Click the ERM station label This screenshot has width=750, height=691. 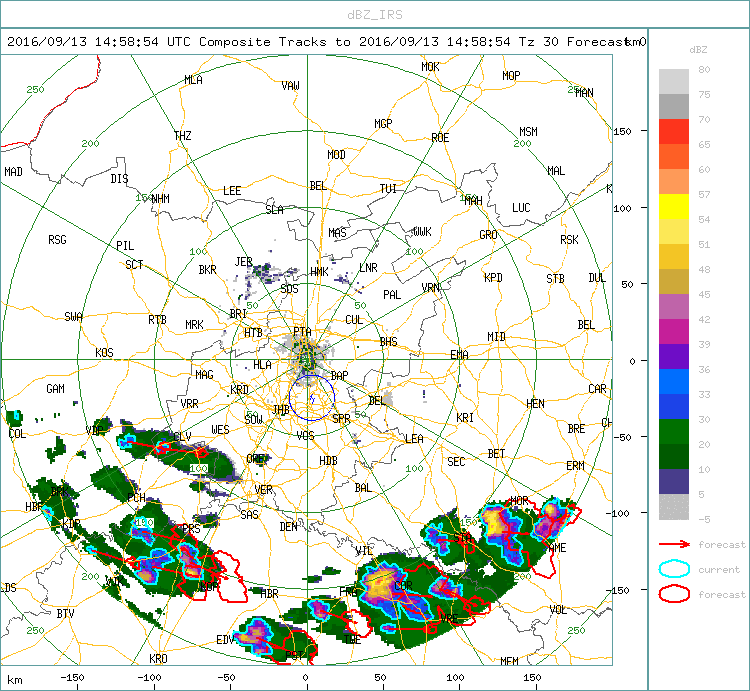(575, 466)
